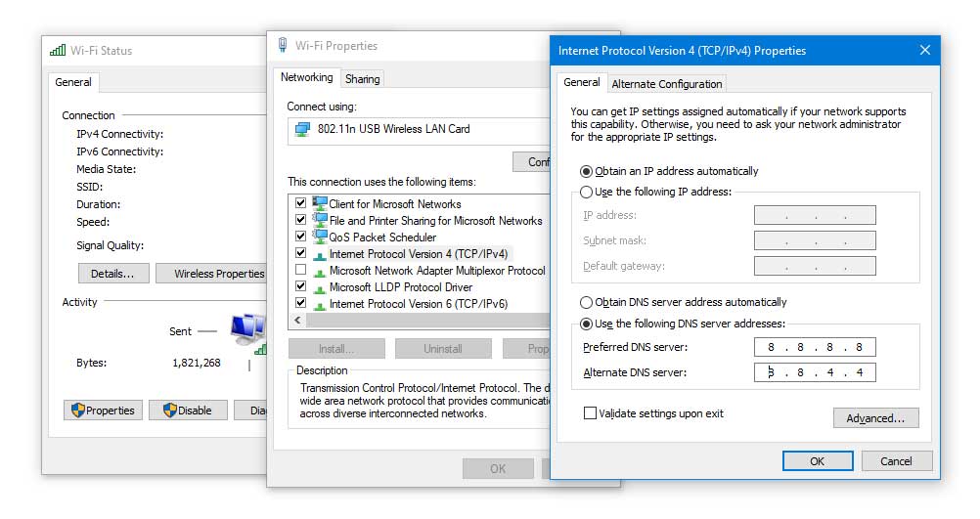Click the Bytes sent value 1,821,268
This screenshot has width=980, height=519.
point(197,363)
